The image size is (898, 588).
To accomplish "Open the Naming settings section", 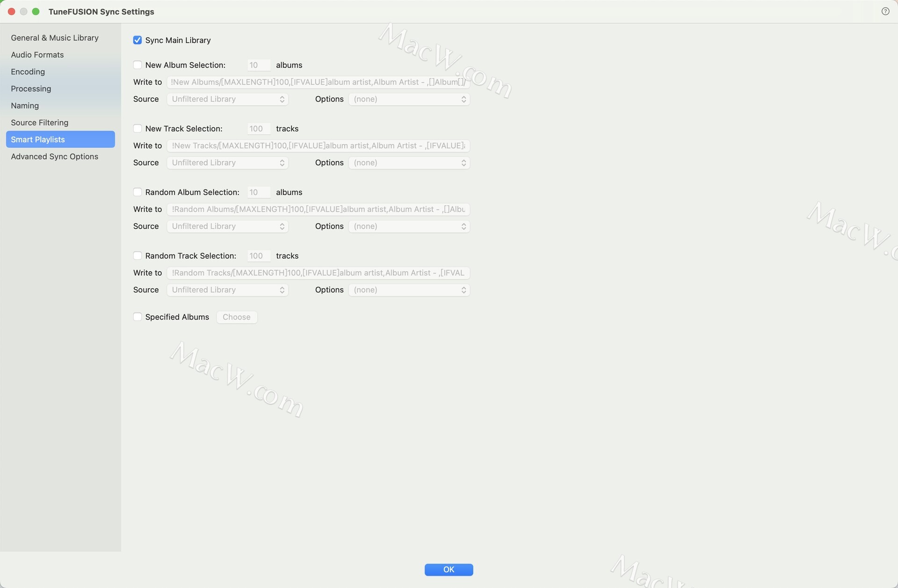I will 60,106.
